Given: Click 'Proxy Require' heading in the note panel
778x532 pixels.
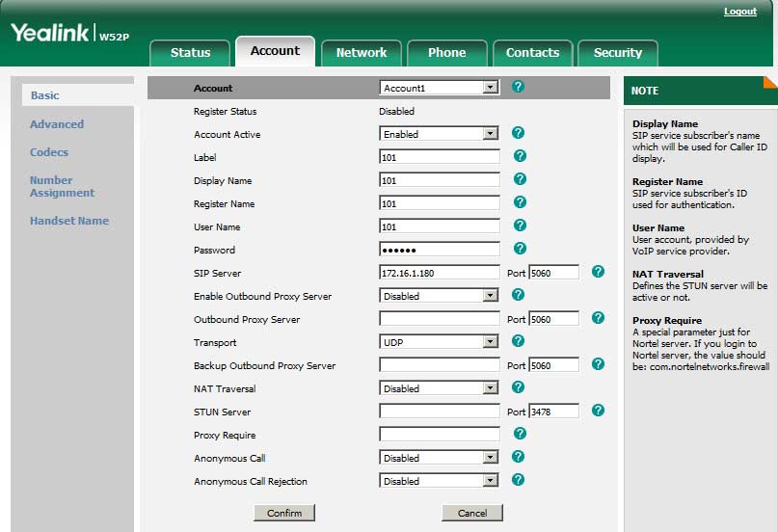Looking at the screenshot, I should pyautogui.click(x=667, y=320).
